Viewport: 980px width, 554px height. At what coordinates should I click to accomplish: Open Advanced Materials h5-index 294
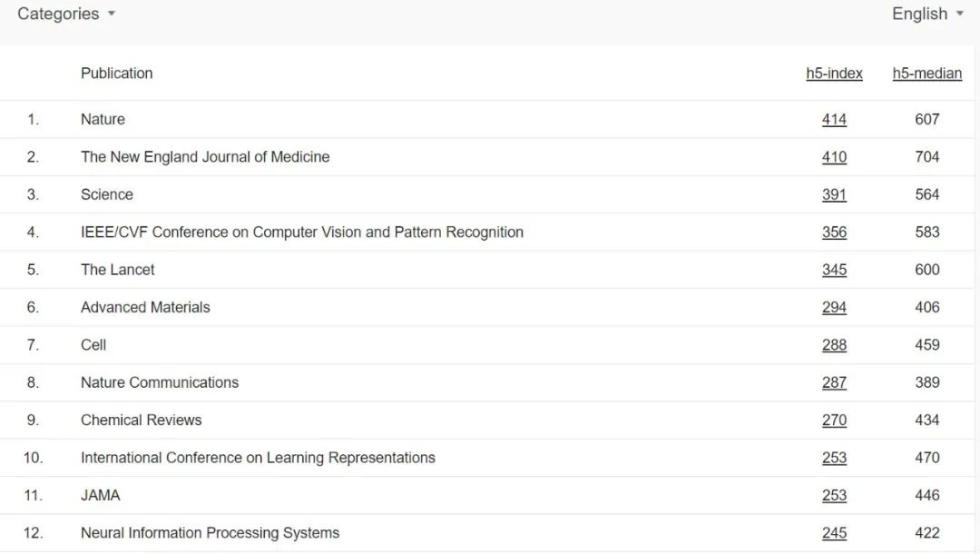(834, 307)
